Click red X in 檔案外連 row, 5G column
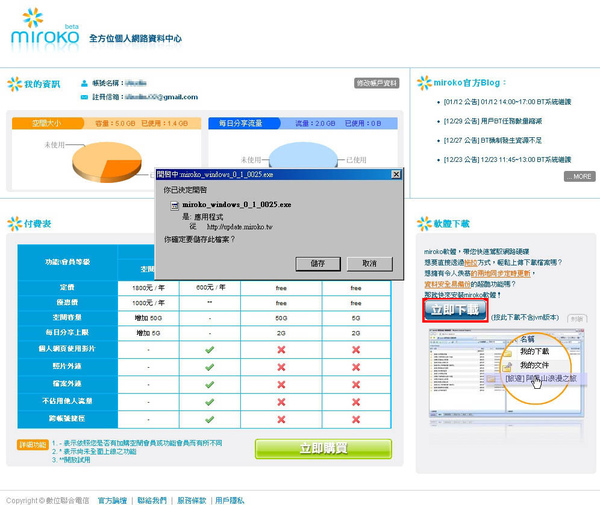Screen dimensions: 600x505 pos(356,384)
